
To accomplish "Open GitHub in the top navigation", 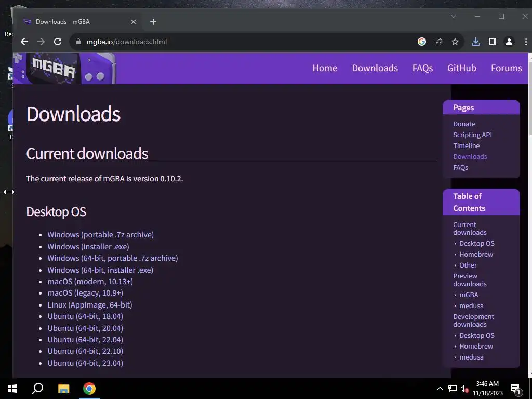I will point(462,68).
